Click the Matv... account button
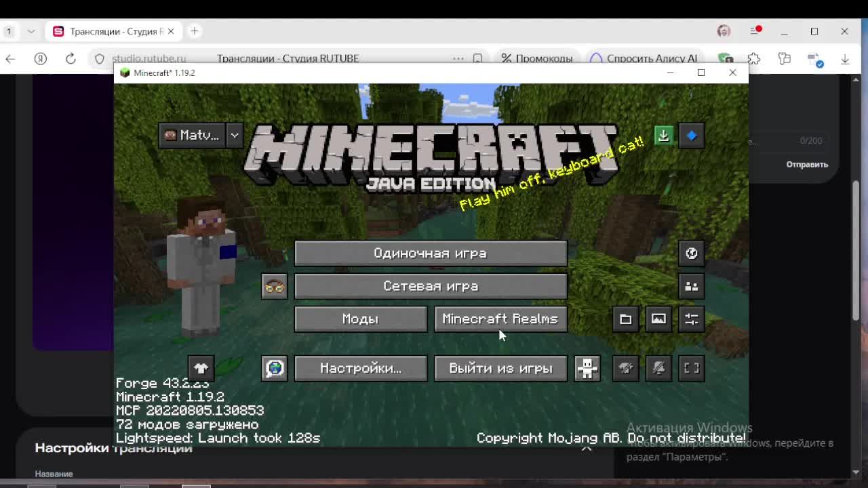The height and width of the screenshot is (488, 868). [192, 136]
